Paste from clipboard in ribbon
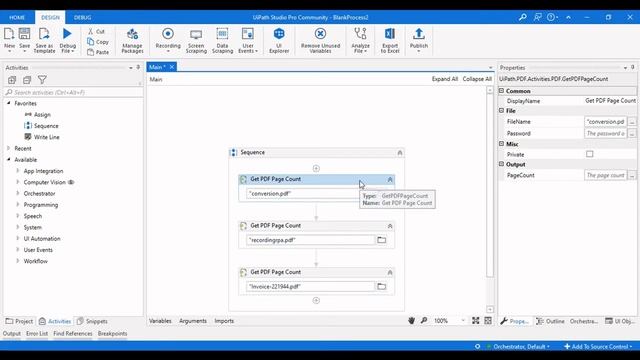 coord(98,52)
